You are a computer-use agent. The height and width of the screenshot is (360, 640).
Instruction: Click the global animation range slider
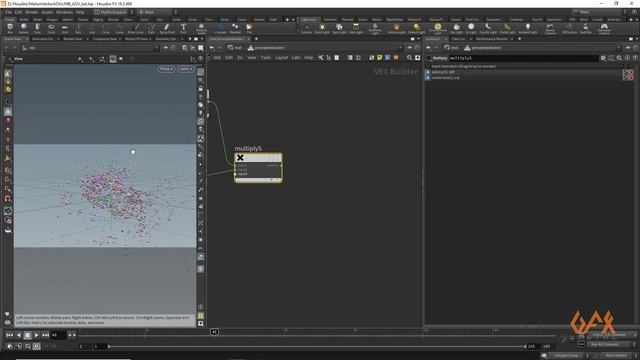tap(317, 347)
